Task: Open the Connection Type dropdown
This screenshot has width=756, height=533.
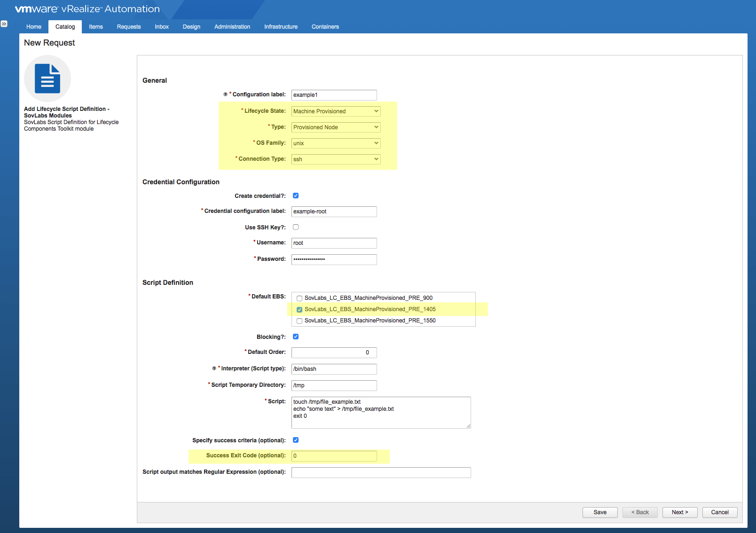Action: [x=336, y=159]
